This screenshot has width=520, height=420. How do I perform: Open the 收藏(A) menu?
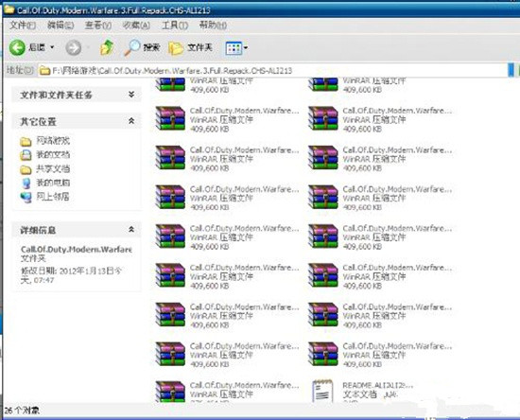pyautogui.click(x=136, y=26)
